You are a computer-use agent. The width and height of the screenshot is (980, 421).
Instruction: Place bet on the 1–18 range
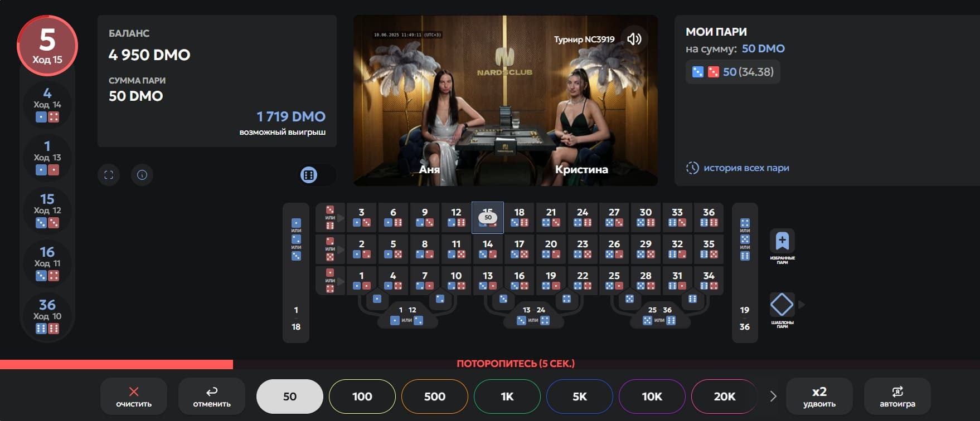[296, 319]
